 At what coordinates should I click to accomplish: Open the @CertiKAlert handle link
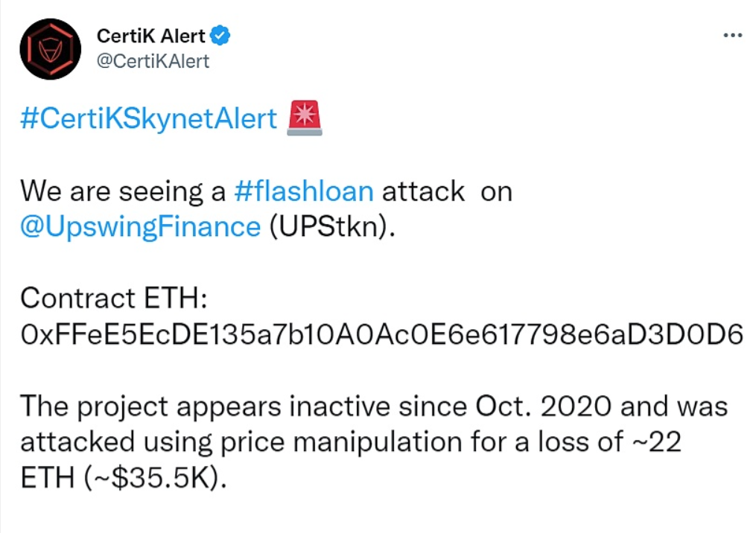pyautogui.click(x=153, y=61)
